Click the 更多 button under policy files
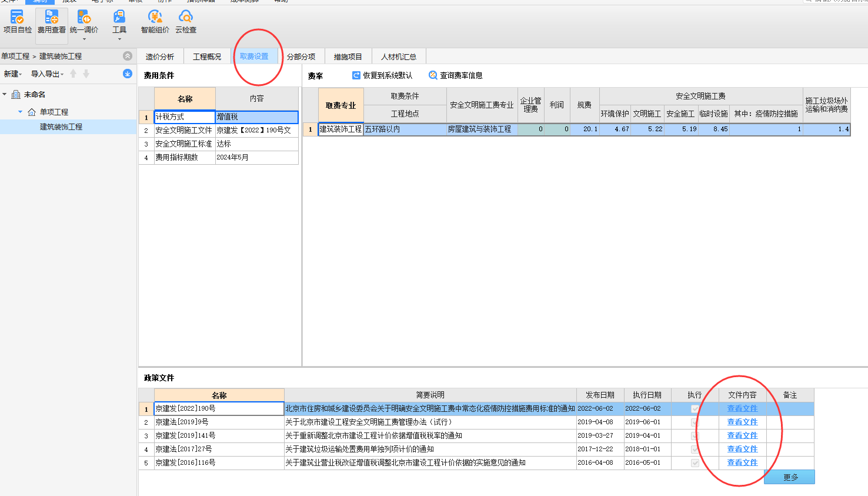 tap(790, 477)
